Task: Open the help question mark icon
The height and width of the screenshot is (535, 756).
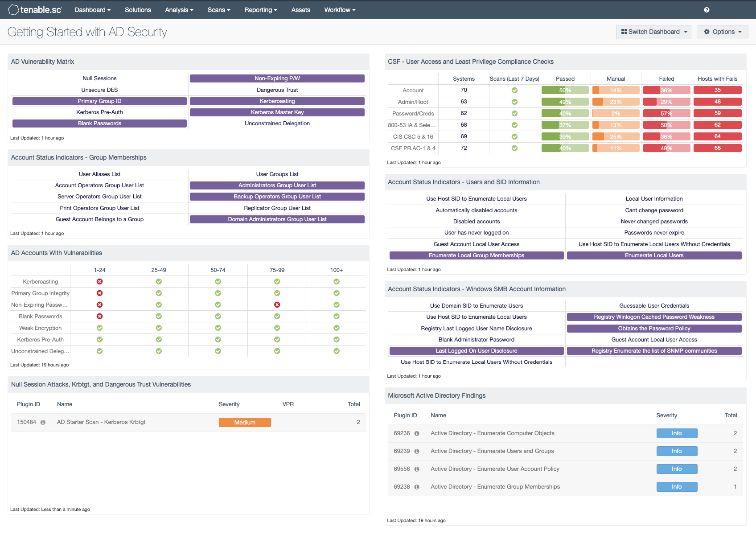Action: [x=707, y=10]
